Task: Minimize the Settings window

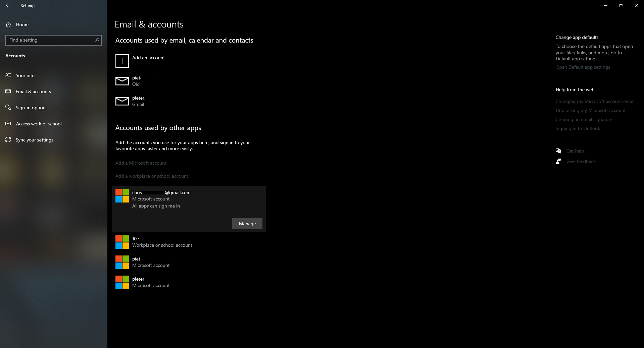Action: click(606, 5)
